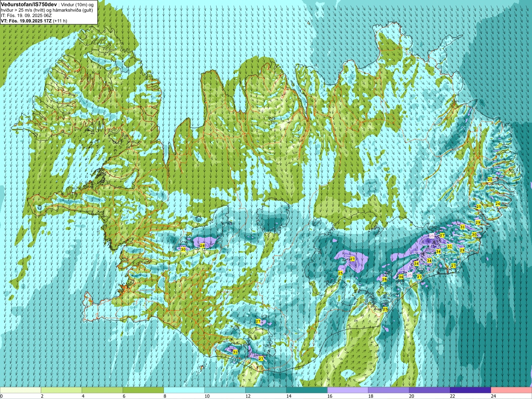The width and height of the screenshot is (532, 399).
Task: Select the 4–6 m/s green legend swatch
Action: tap(102, 390)
